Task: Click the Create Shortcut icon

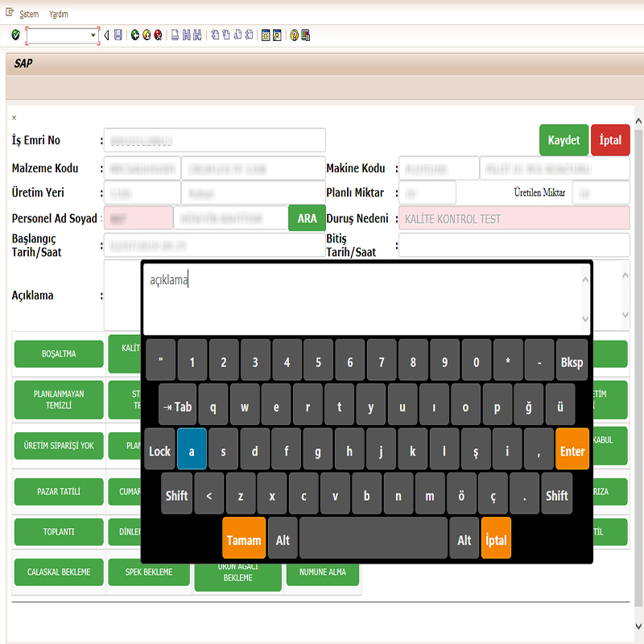Action: click(277, 35)
